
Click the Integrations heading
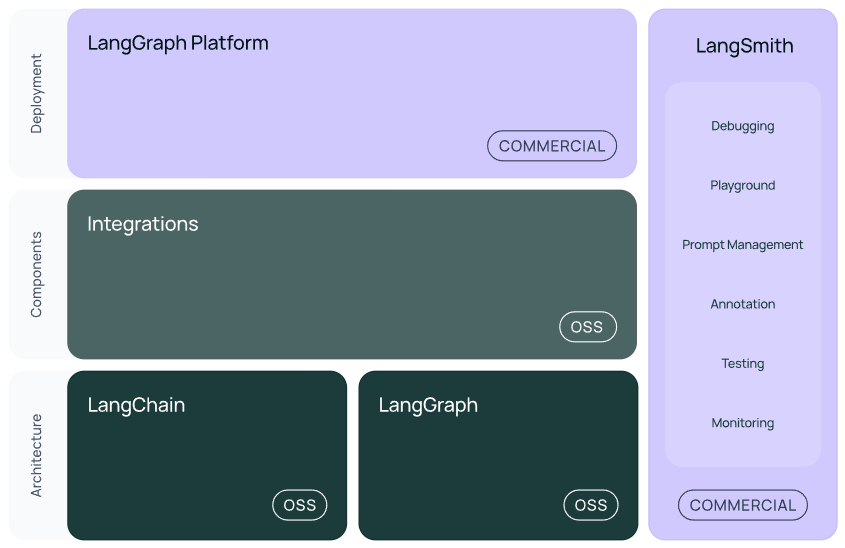click(x=143, y=224)
